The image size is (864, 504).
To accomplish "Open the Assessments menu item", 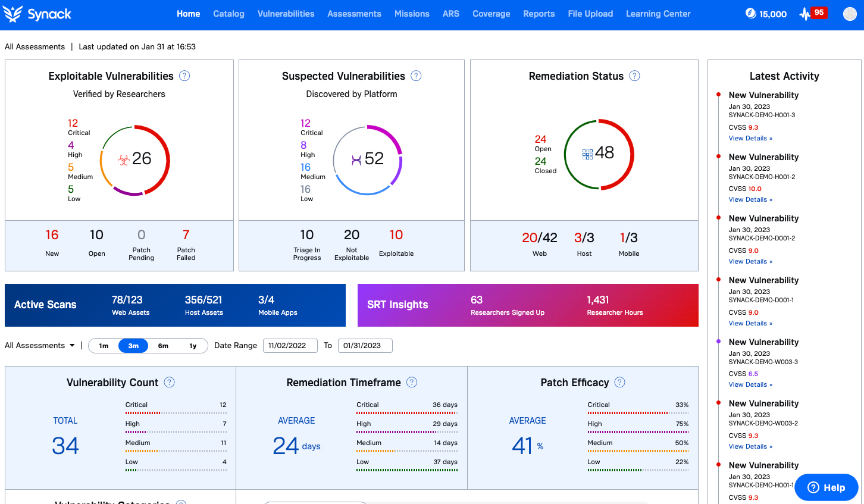I will 354,14.
